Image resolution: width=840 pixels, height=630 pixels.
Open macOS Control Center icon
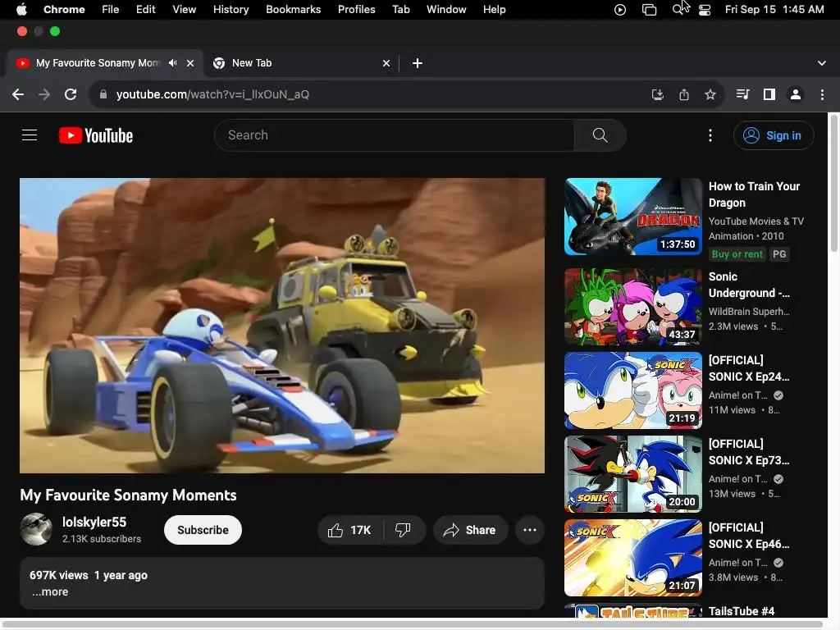[x=705, y=10]
